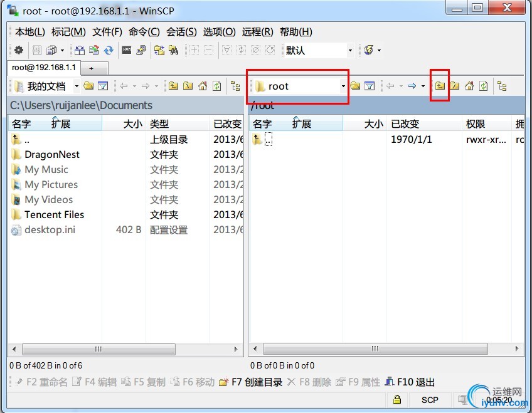This screenshot has height=413, width=532.
Task: Click the blue synchronize arrows icon
Action: tap(109, 50)
